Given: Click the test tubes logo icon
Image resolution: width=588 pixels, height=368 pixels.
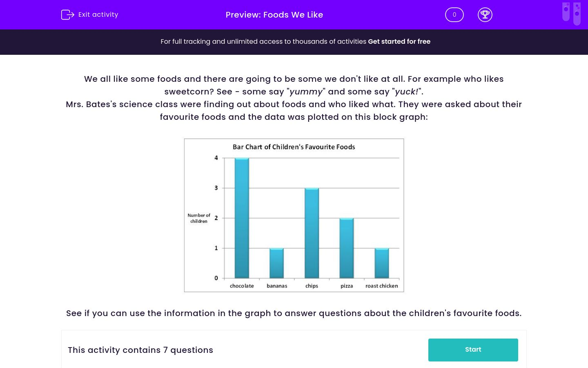Looking at the screenshot, I should pos(571,14).
